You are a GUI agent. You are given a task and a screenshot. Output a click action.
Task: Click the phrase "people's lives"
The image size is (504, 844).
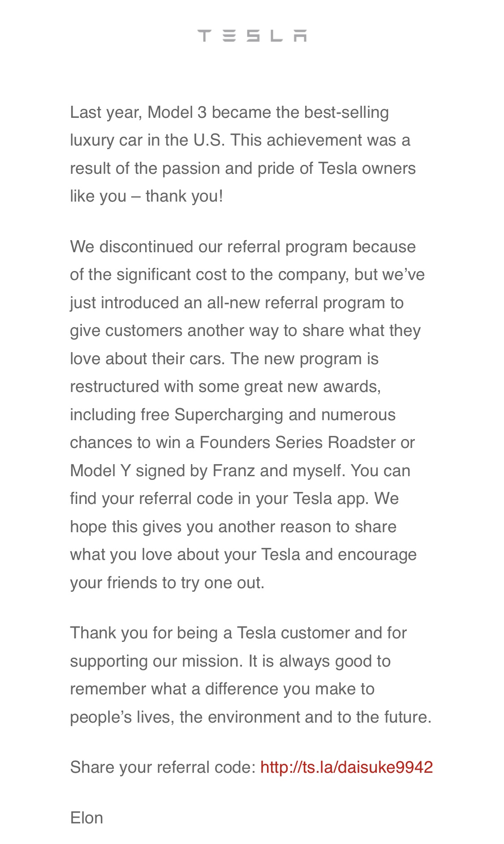pyautogui.click(x=121, y=717)
